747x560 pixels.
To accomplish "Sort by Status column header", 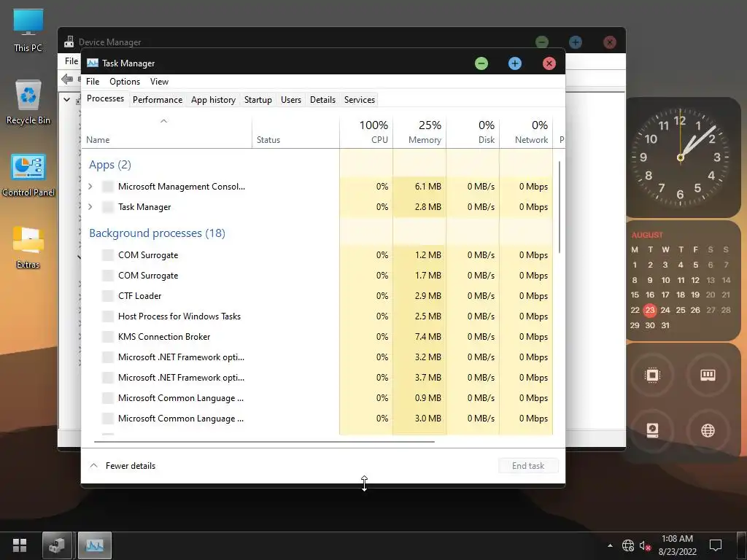I will pos(295,132).
